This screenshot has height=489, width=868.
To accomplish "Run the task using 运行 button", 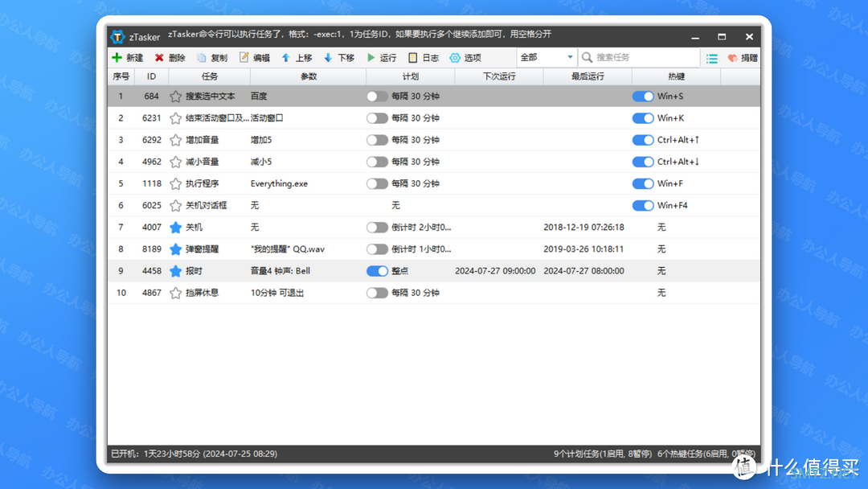I will pos(382,58).
